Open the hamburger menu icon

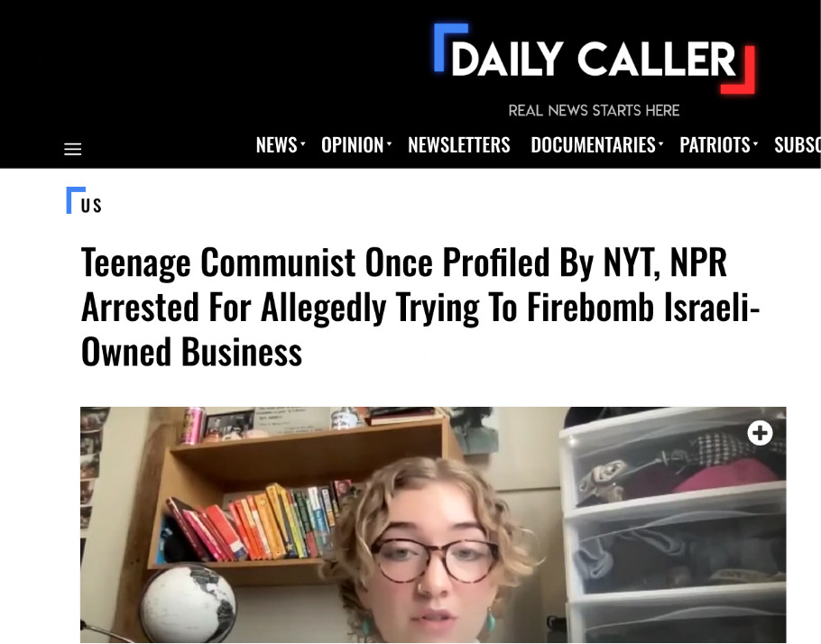tap(73, 149)
